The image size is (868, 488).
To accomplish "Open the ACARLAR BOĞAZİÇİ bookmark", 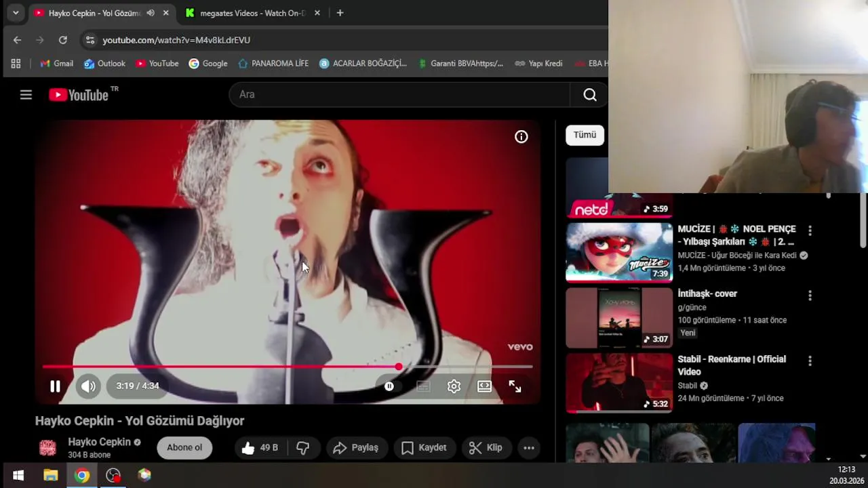I will pos(363,64).
